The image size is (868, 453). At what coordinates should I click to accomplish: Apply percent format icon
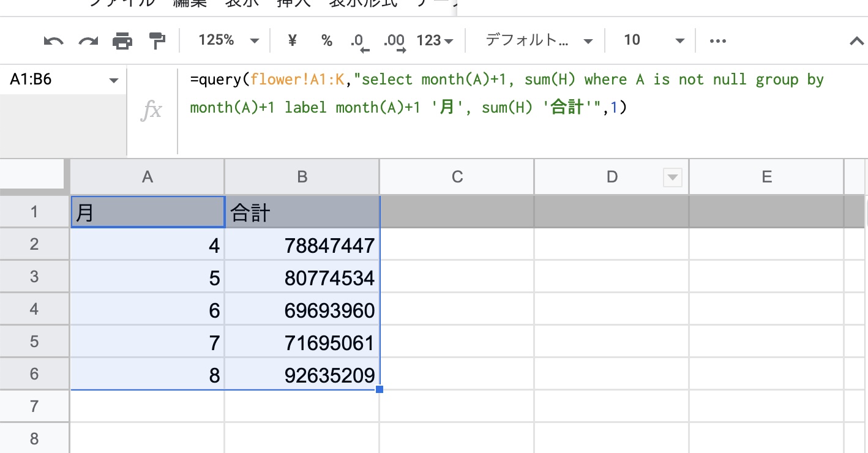[x=326, y=40]
